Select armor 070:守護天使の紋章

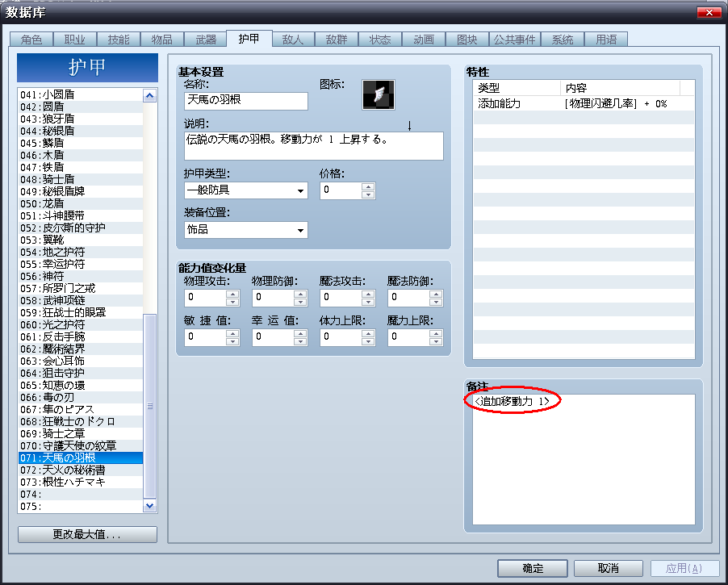pyautogui.click(x=81, y=445)
